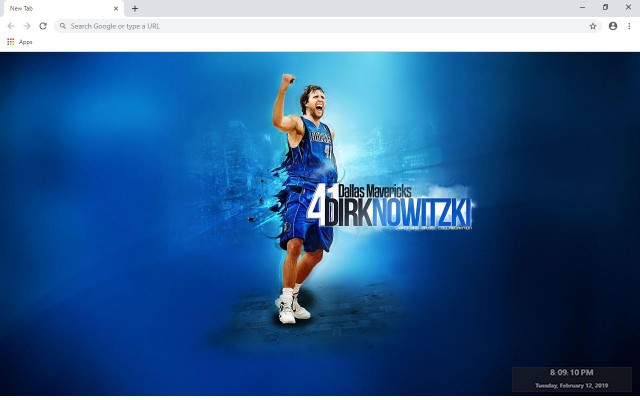
Task: Click the browser back arrow
Action: click(x=11, y=26)
